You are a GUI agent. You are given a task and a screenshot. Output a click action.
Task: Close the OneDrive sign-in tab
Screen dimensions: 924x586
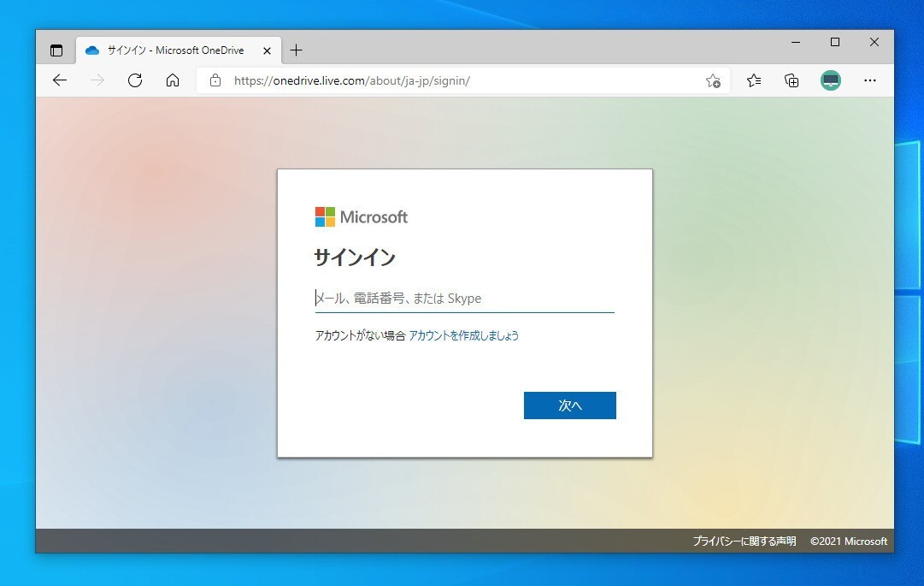(267, 50)
